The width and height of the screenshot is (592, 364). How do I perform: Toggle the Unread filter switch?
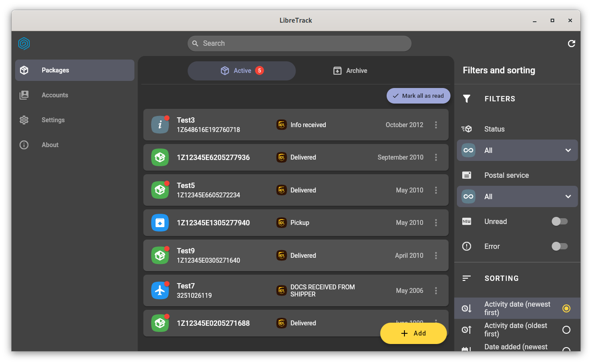point(560,221)
